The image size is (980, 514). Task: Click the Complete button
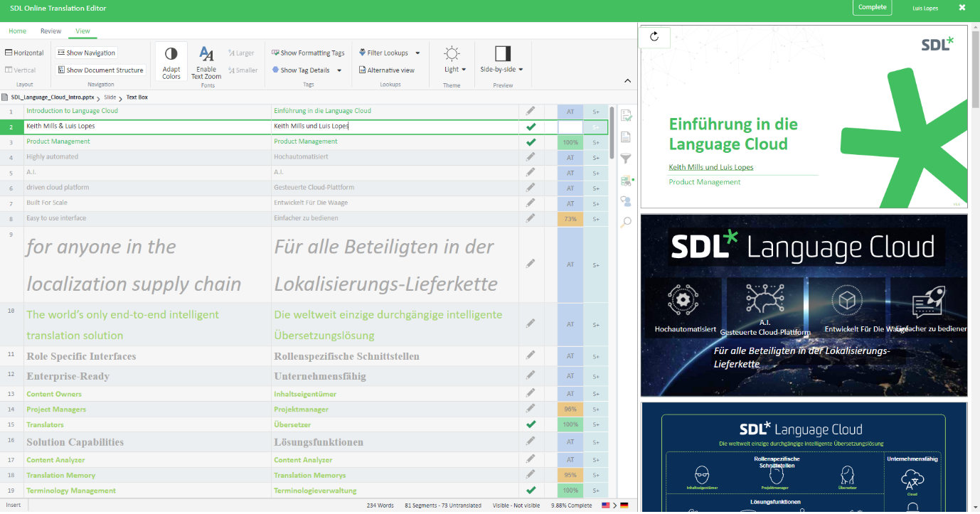point(872,7)
